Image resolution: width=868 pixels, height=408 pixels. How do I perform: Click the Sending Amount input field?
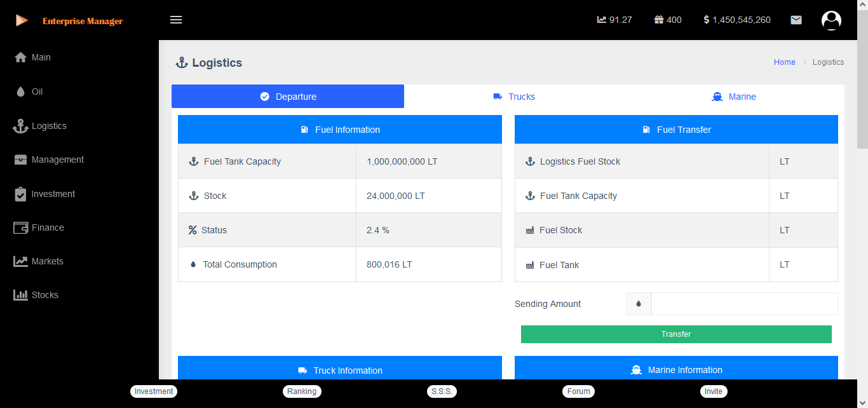tap(744, 304)
